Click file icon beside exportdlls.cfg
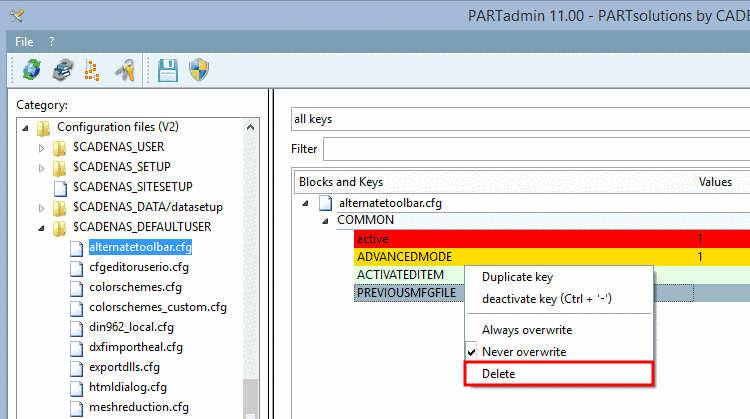750x419 pixels. tap(76, 368)
